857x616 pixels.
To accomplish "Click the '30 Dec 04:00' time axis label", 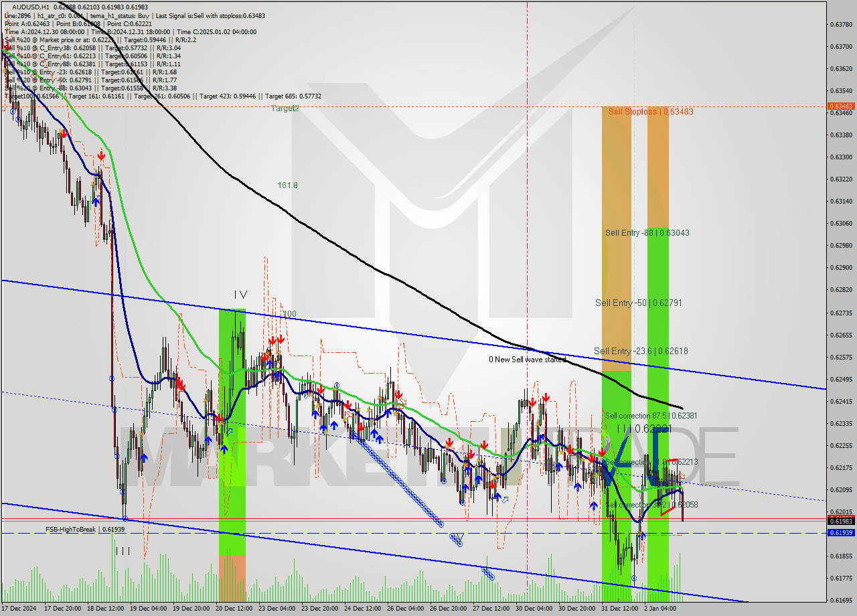I will coord(534,609).
